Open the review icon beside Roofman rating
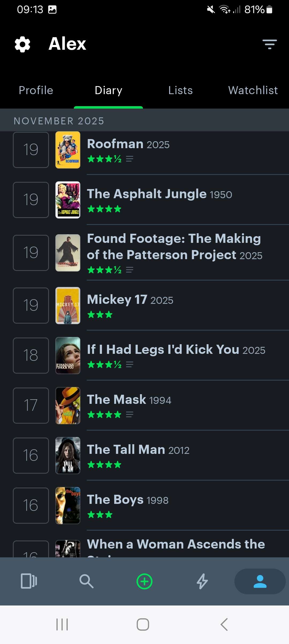The height and width of the screenshot is (644, 289). tap(130, 159)
